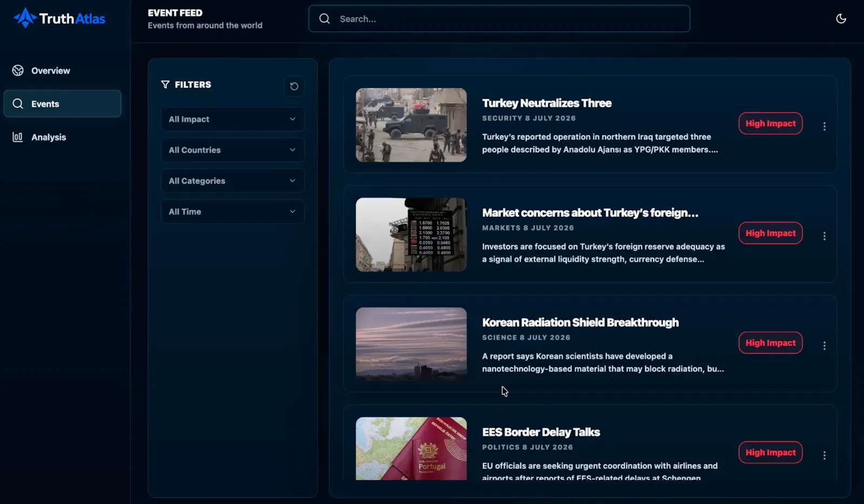The image size is (864, 504).
Task: Click the search magnifier icon in the search bar
Action: pos(325,19)
